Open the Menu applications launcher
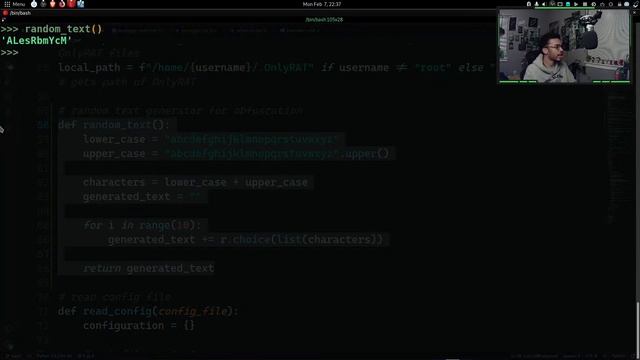This screenshot has height=360, width=640. (x=15, y=4)
